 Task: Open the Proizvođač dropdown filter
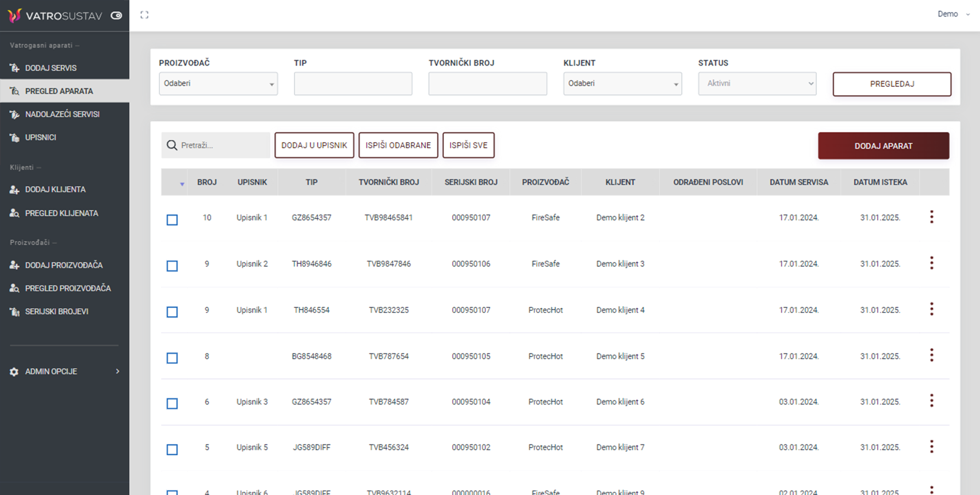coord(218,84)
